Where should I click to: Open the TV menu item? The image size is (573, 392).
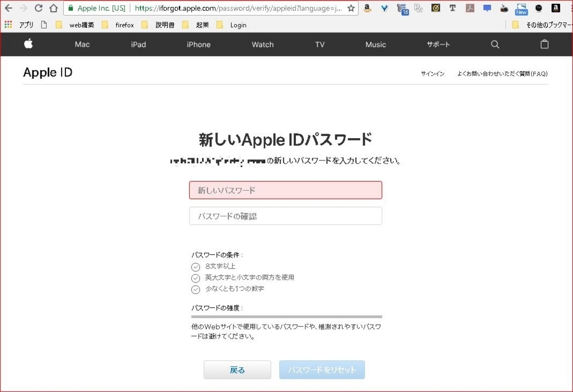click(x=320, y=44)
